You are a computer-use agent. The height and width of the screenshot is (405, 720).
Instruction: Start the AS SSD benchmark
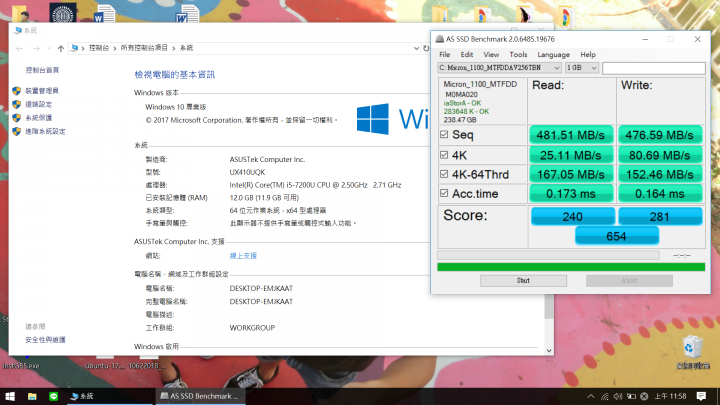pyautogui.click(x=523, y=281)
